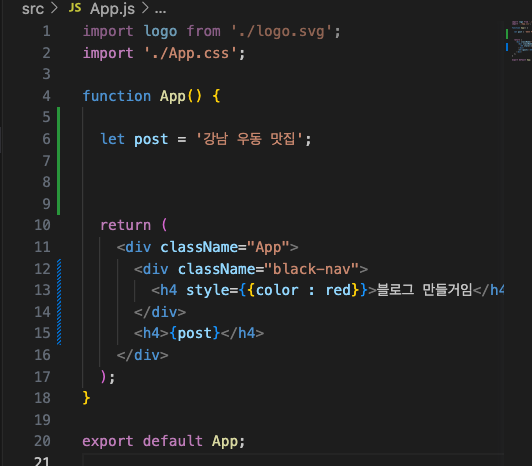Click line number 13 in gutter

42,291
